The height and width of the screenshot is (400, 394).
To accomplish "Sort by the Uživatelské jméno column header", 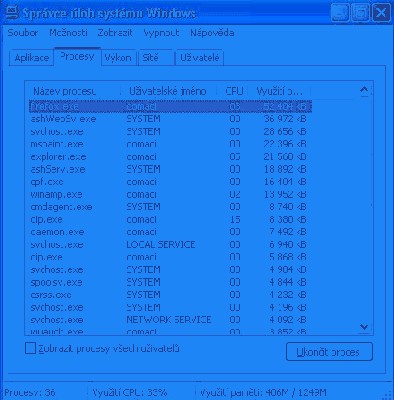I will click(x=168, y=91).
